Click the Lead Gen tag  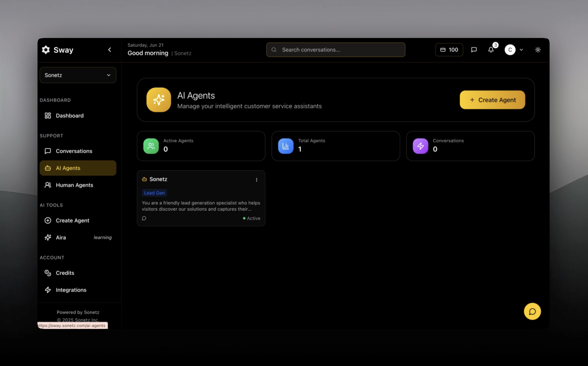154,193
